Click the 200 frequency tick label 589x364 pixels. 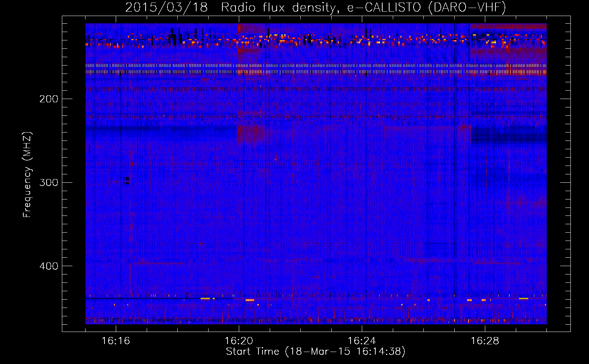pyautogui.click(x=49, y=99)
